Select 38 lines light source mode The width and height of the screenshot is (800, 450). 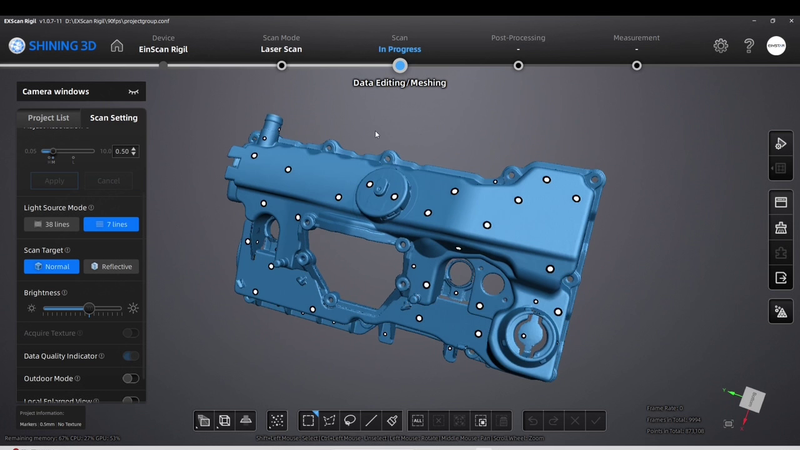tap(52, 224)
